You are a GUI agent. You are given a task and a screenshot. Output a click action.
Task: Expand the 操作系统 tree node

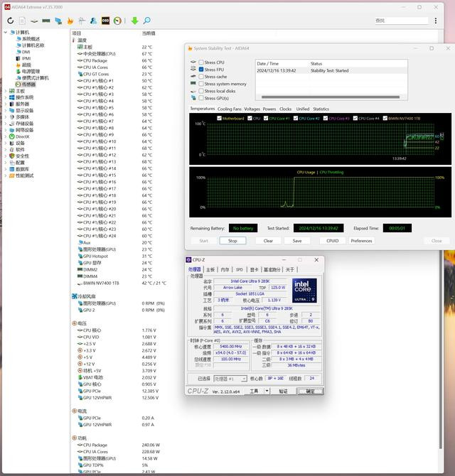pyautogui.click(x=6, y=97)
